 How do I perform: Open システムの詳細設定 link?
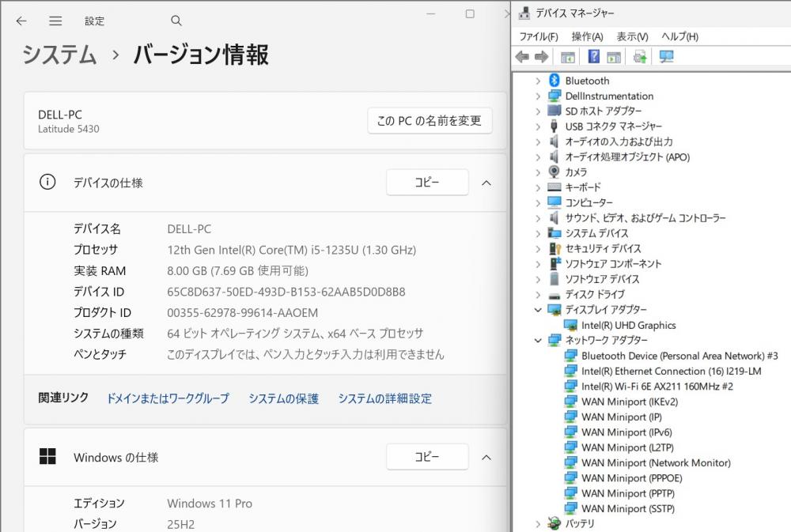[385, 398]
